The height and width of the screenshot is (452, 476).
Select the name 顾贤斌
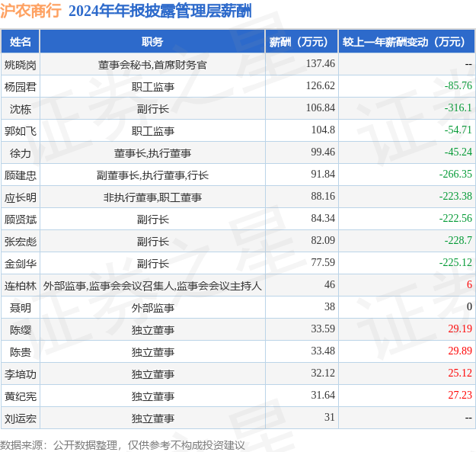21,220
